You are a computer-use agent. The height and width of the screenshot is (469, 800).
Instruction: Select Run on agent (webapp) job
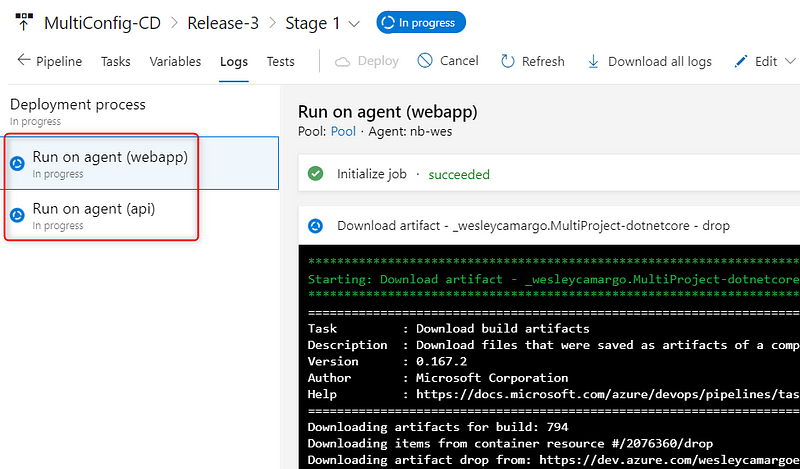pos(110,157)
